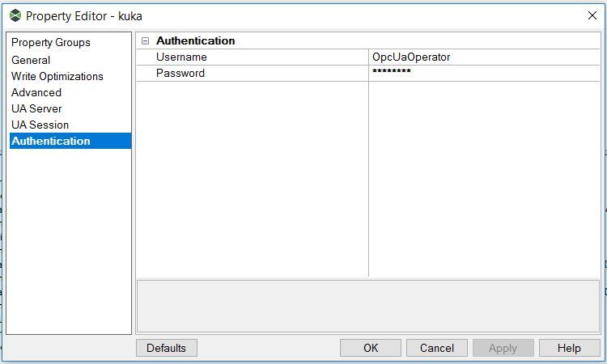Viewport: 607px width, 364px height.
Task: Click the greyed-out Apply button
Action: click(x=503, y=348)
